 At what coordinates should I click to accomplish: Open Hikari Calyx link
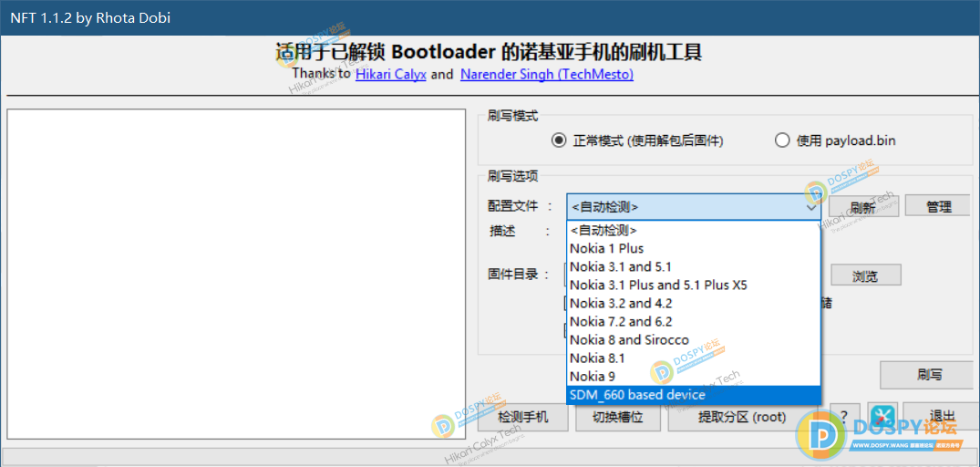(390, 75)
